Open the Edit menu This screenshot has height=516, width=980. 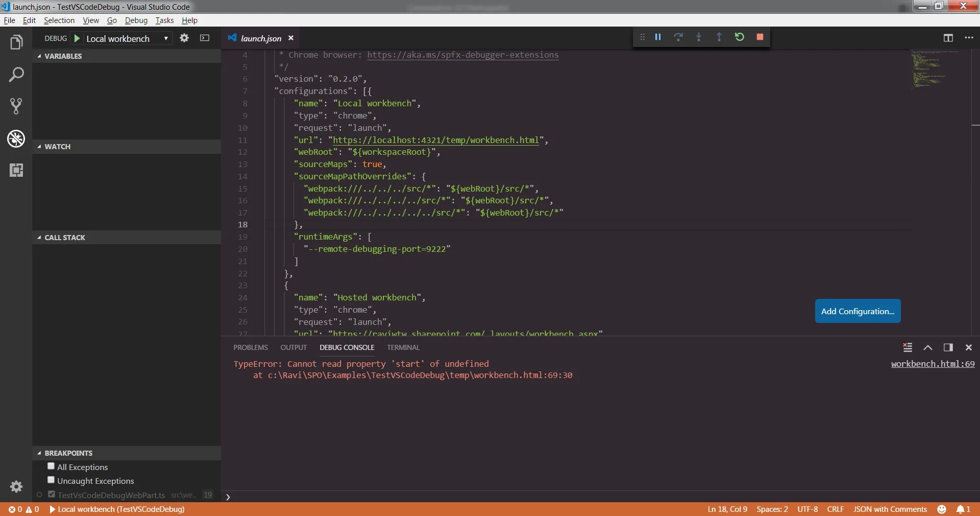[x=29, y=20]
